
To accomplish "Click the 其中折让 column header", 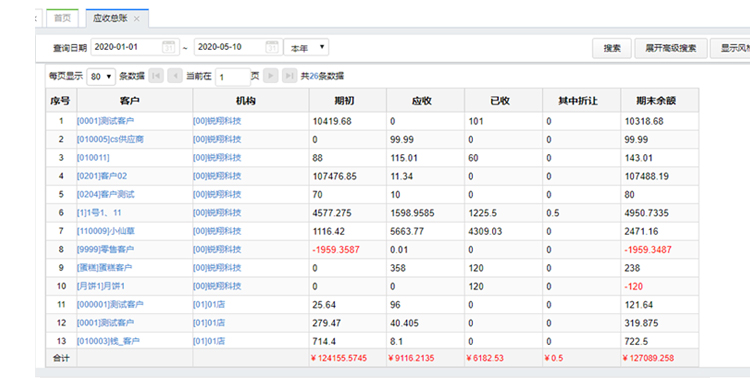I will (x=581, y=100).
